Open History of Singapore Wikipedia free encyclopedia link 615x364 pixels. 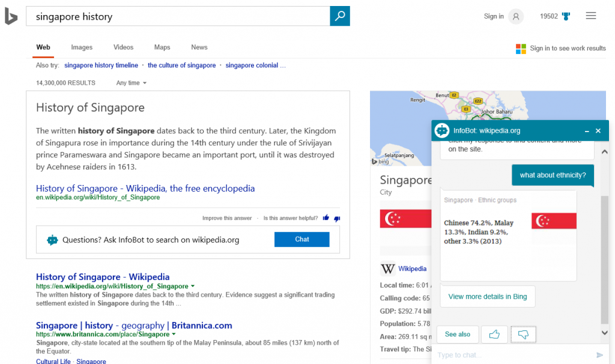click(x=145, y=188)
